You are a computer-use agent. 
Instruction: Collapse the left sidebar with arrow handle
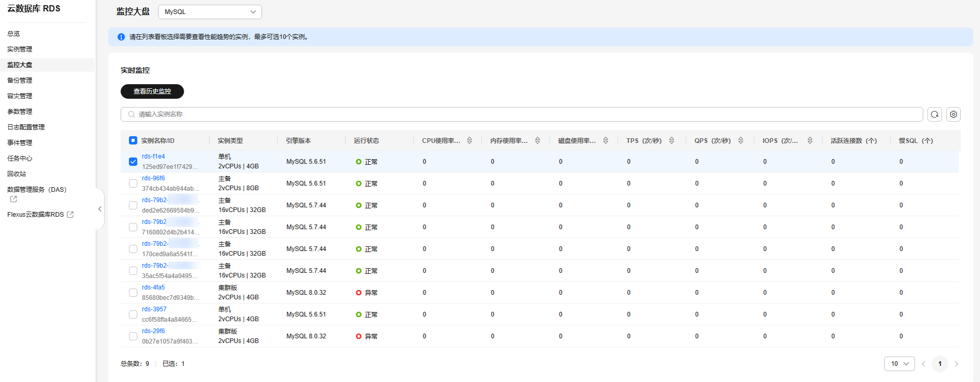[100, 209]
